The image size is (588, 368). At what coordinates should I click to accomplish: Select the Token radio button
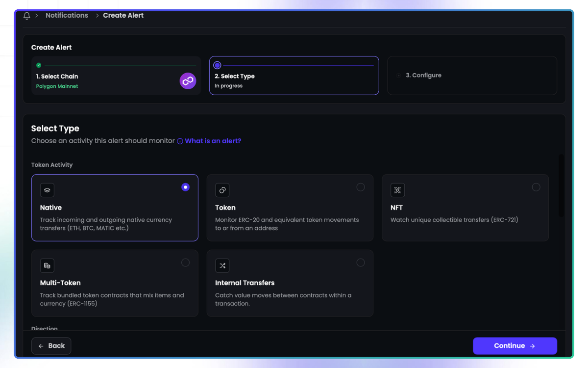[361, 187]
